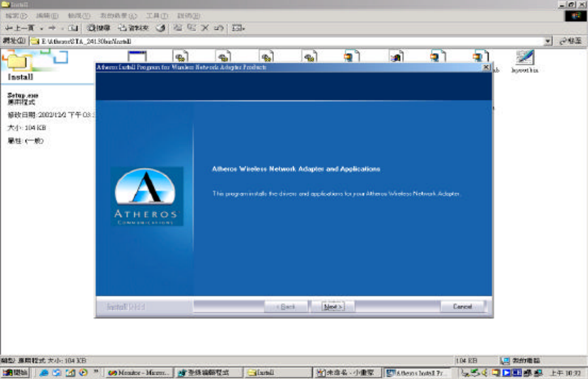Select the layout.bin file icon

point(525,62)
